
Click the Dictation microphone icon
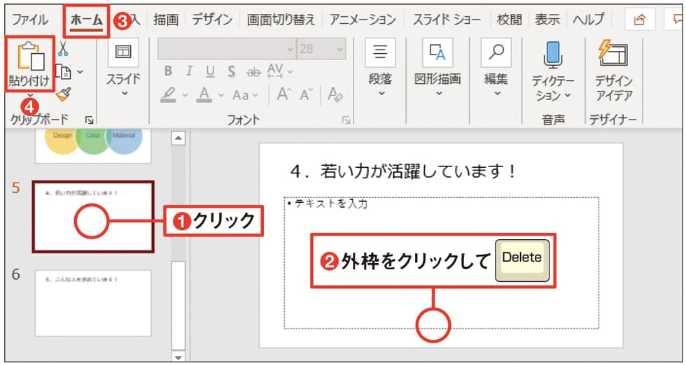553,55
